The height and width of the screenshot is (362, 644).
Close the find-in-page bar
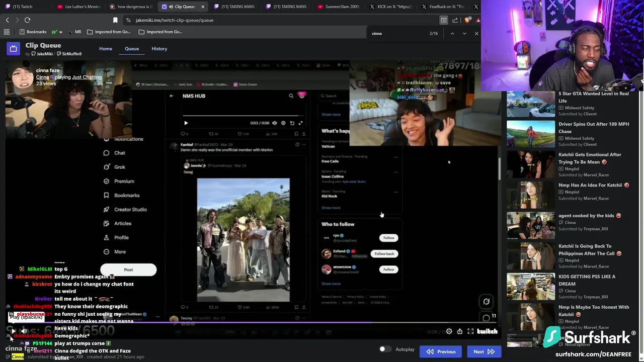476,33
